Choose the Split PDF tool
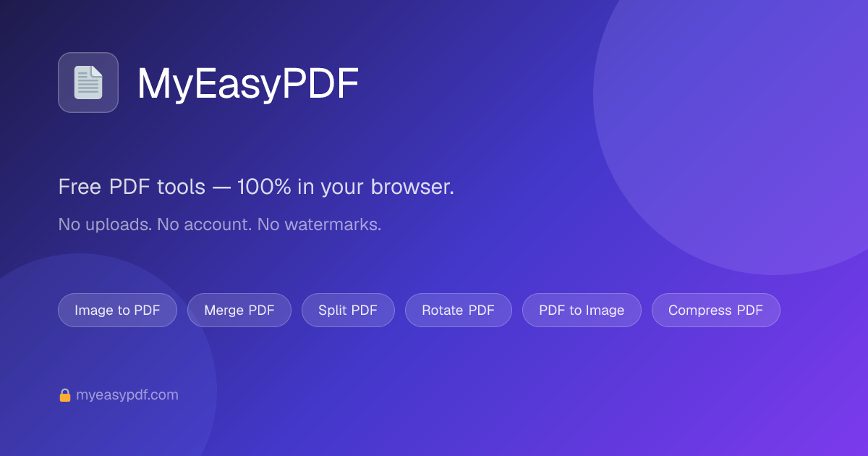The width and height of the screenshot is (868, 456). [348, 310]
